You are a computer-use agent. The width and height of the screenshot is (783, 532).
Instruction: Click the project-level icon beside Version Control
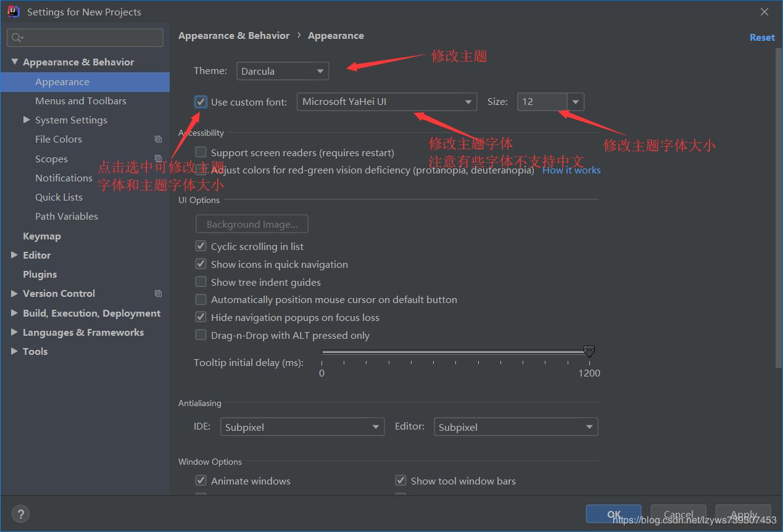click(159, 294)
